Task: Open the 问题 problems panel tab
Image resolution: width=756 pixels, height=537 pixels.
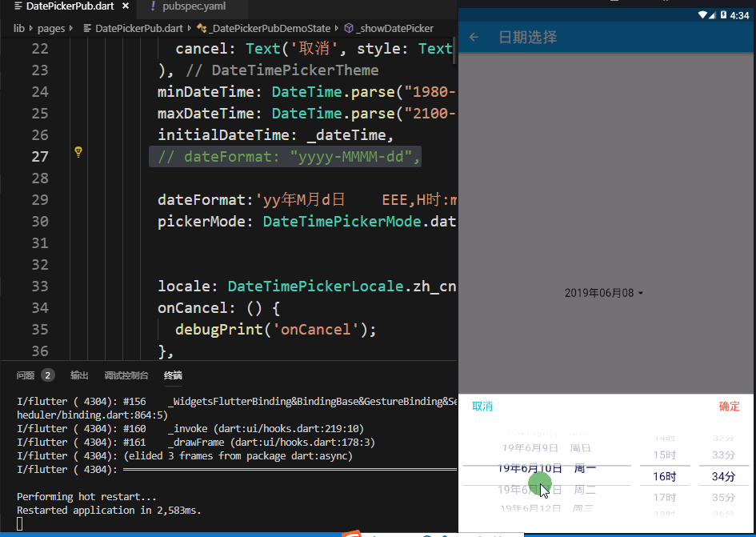Action: coord(26,375)
